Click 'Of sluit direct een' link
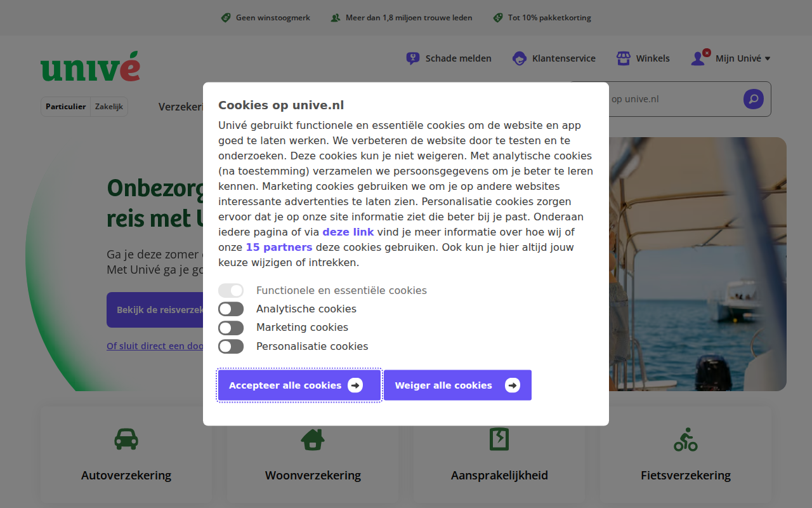812x508 pixels. (x=155, y=346)
